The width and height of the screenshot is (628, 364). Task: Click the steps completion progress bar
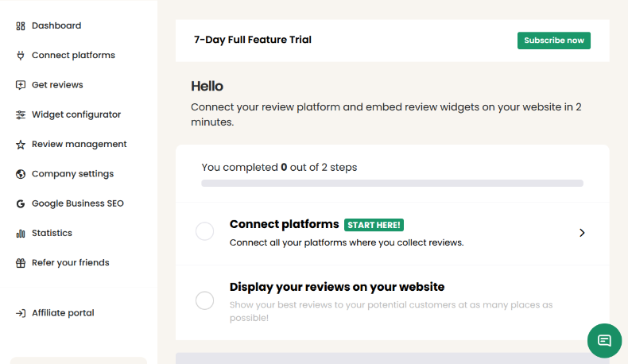(392, 184)
